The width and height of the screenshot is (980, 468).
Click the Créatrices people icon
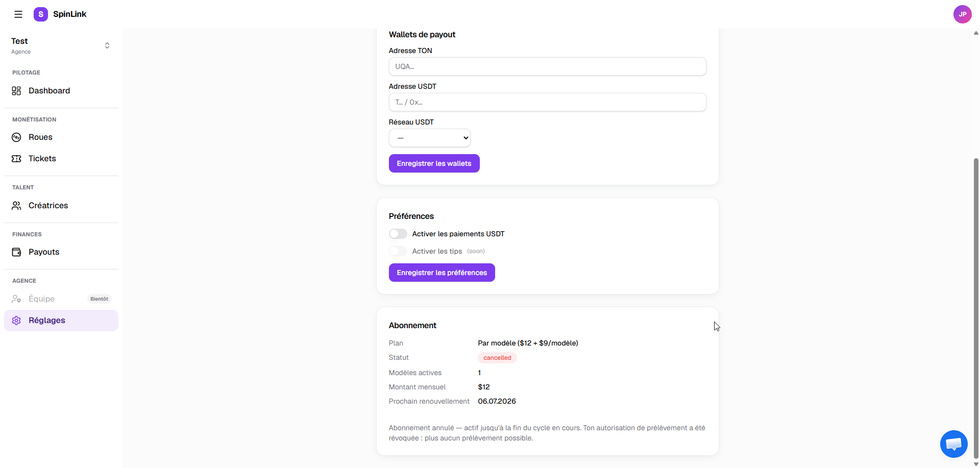(16, 206)
